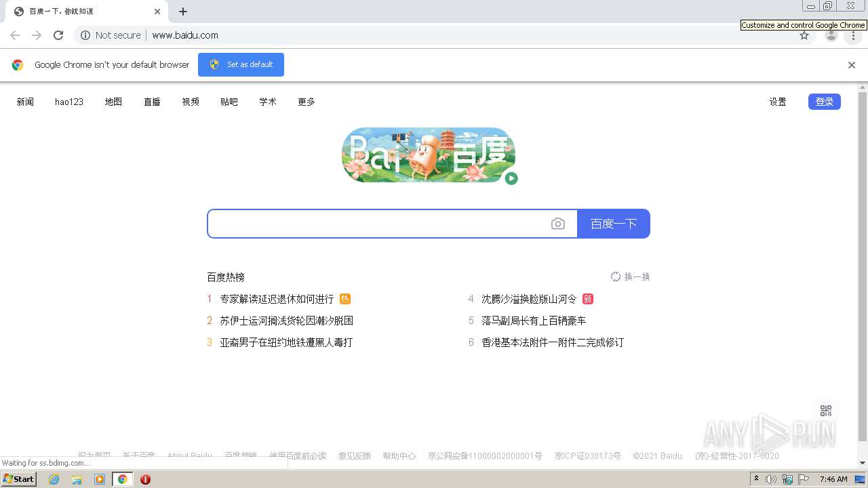Screen dimensions: 868x488
Task: Click address bar URL www.baidu.com
Action: [x=185, y=35]
